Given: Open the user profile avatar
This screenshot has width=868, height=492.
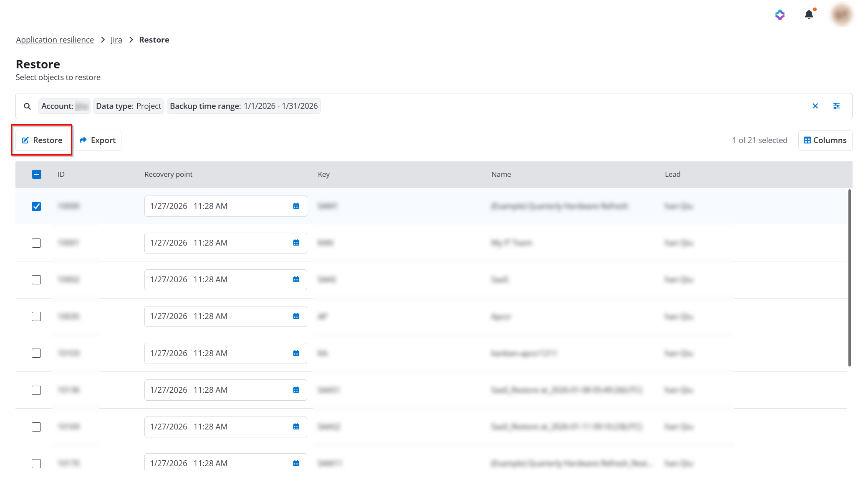Looking at the screenshot, I should point(841,15).
